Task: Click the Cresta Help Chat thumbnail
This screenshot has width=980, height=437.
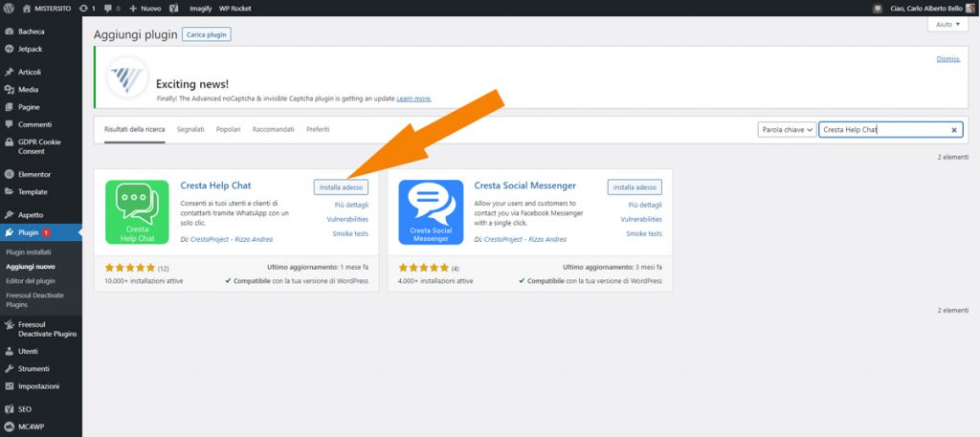Action: pos(137,212)
